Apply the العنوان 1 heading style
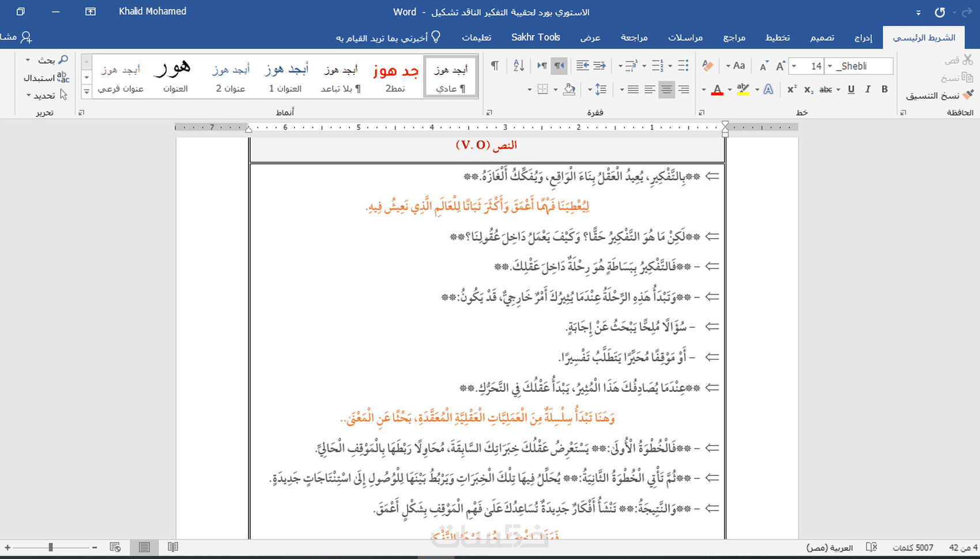This screenshot has height=559, width=980. 285,77
